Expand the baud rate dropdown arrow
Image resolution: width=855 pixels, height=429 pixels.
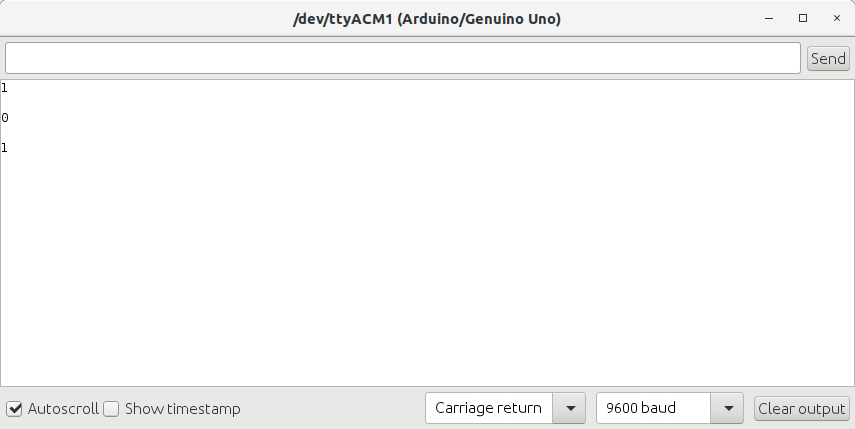pos(727,408)
